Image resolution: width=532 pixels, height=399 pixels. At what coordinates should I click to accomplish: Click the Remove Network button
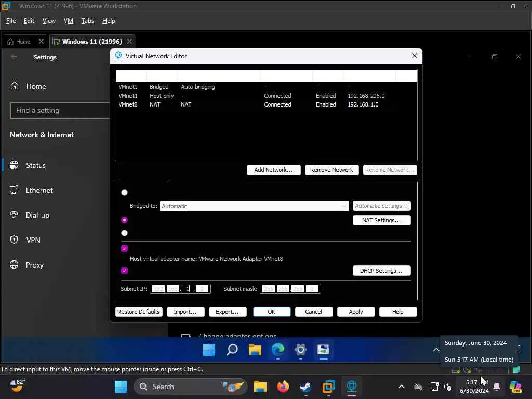[331, 170]
